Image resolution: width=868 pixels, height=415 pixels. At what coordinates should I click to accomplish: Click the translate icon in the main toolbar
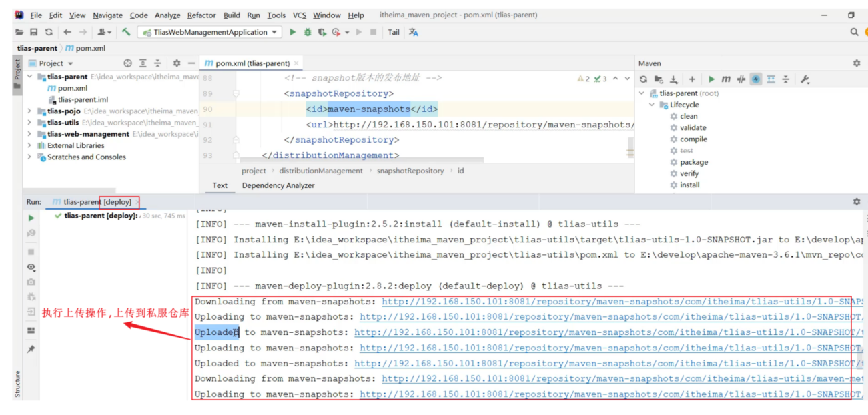coord(414,32)
